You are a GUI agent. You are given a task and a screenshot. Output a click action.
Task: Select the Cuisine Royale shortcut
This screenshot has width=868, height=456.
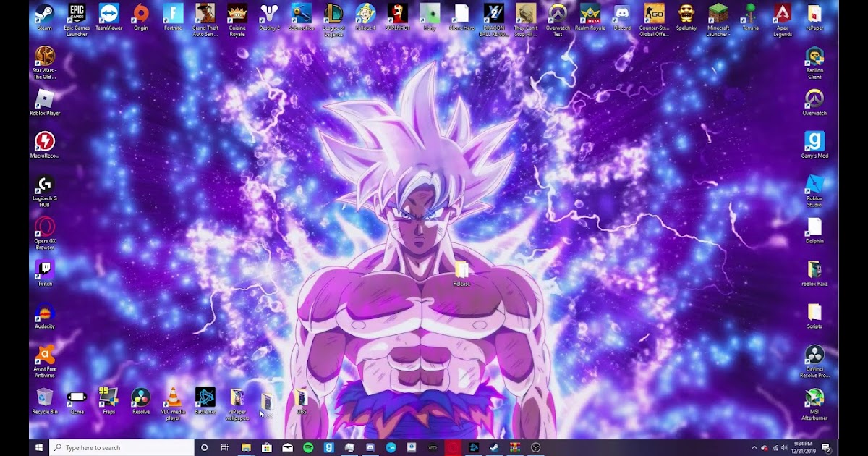(237, 20)
